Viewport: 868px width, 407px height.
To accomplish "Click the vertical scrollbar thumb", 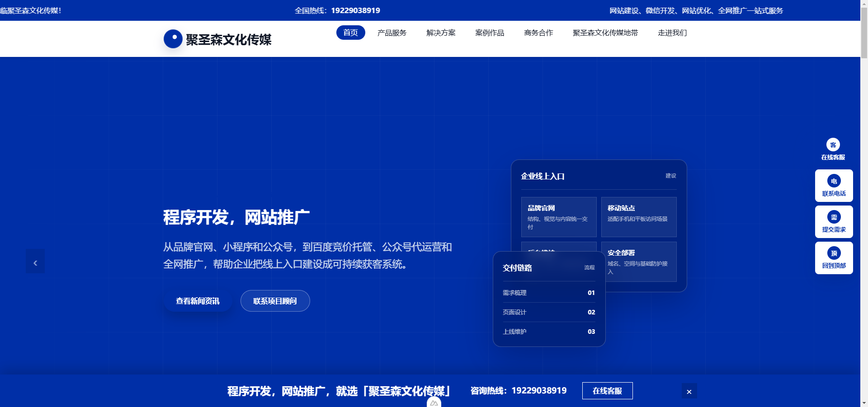I will click(x=864, y=34).
